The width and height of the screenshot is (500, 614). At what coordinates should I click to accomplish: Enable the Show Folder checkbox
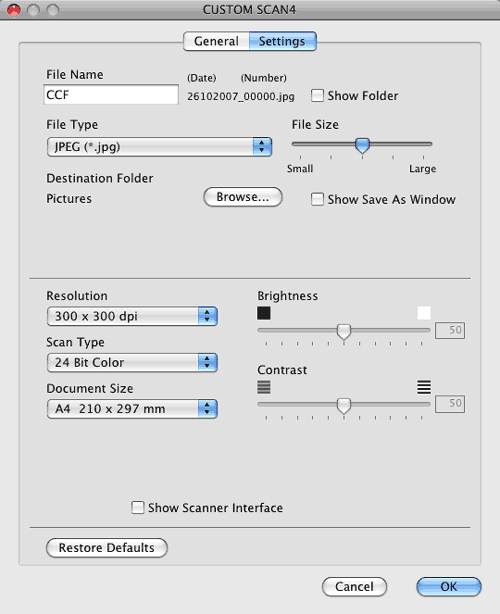click(x=317, y=96)
